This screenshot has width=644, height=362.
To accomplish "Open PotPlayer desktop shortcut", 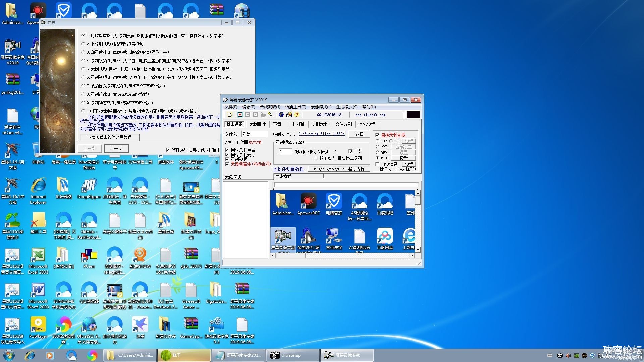I will (x=38, y=327).
